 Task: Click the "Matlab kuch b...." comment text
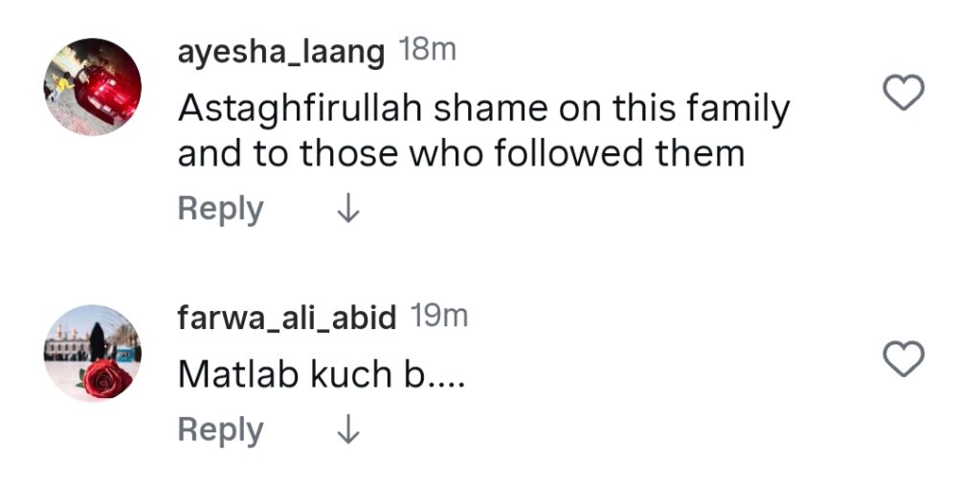(321, 375)
